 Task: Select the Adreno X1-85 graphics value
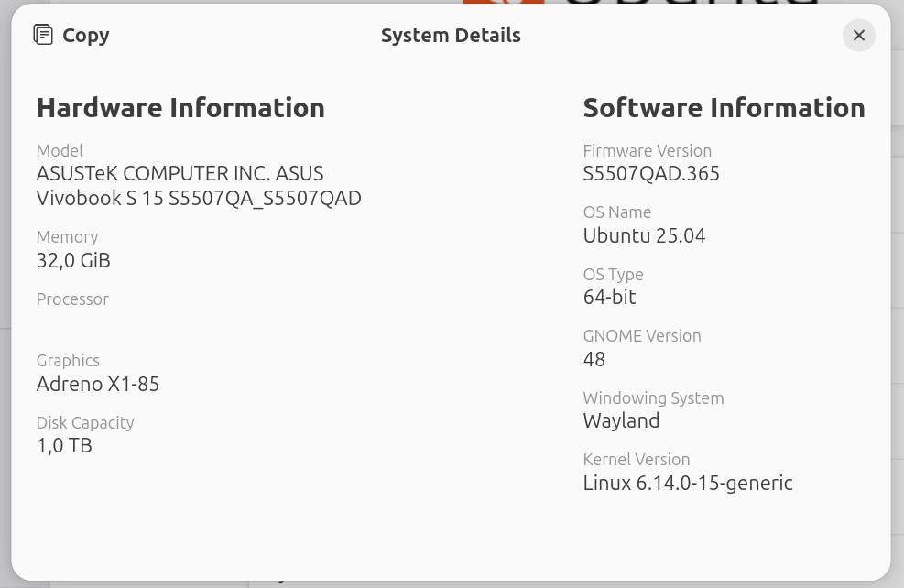click(x=98, y=384)
